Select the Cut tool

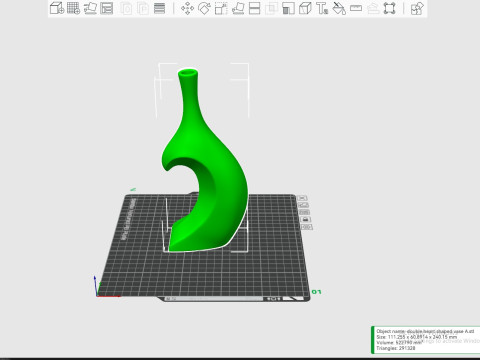[255, 8]
